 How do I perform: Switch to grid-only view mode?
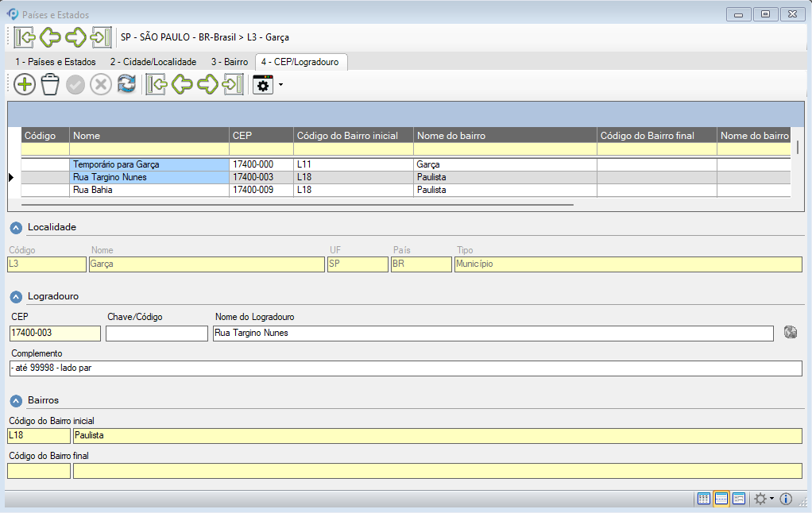704,499
